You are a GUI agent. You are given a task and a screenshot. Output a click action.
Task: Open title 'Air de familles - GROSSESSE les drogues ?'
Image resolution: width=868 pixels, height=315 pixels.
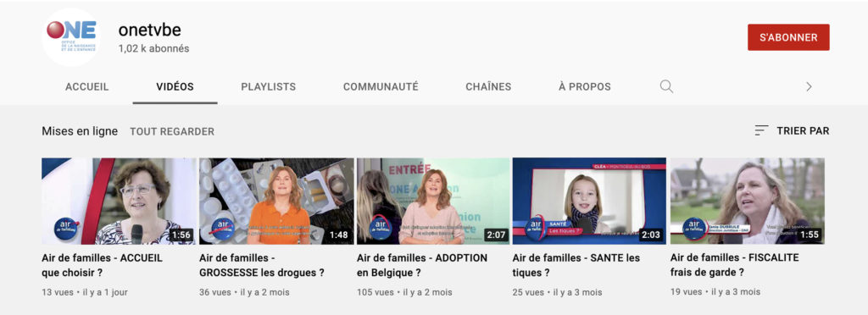[262, 265]
